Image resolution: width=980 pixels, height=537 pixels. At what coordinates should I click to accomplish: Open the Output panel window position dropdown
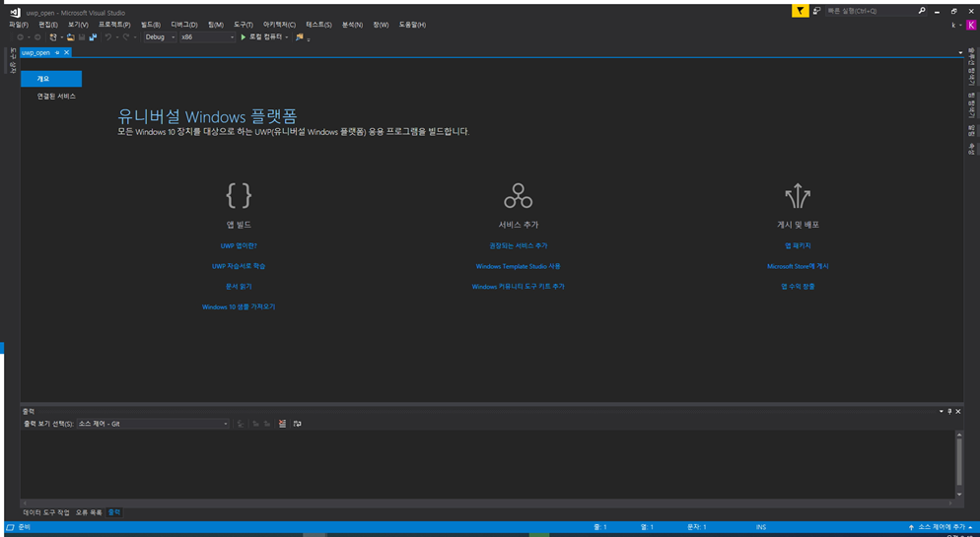coord(942,412)
